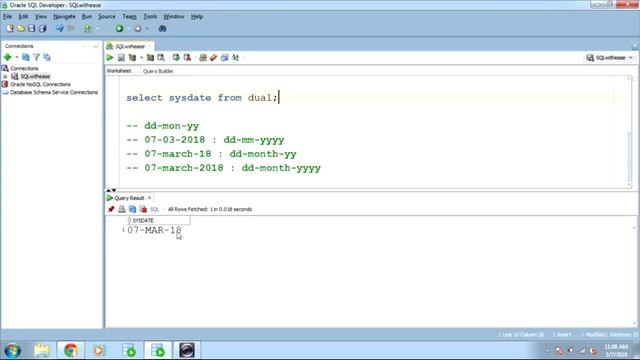Click the Explain Plan icon in worksheet toolbar
The height and width of the screenshot is (360, 640).
pyautogui.click(x=132, y=58)
